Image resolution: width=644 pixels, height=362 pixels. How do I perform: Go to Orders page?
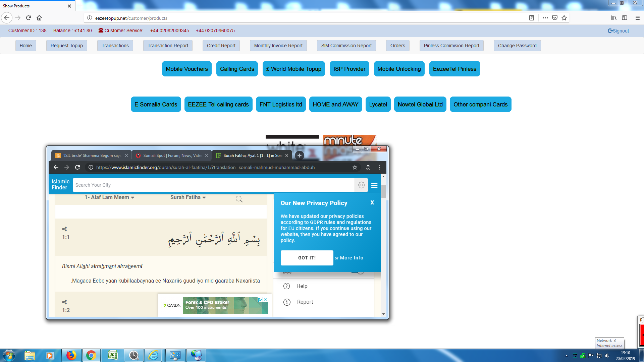point(397,46)
